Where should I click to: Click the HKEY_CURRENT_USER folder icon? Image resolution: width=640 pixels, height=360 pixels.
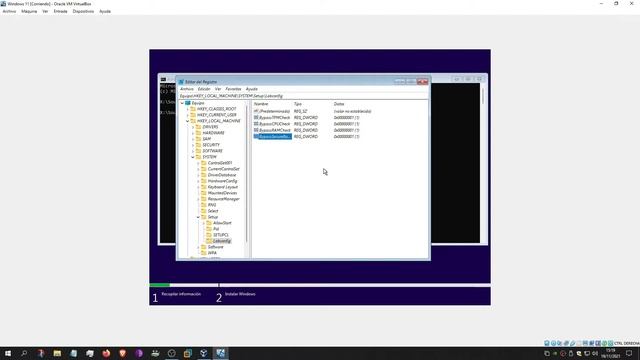tap(193, 115)
